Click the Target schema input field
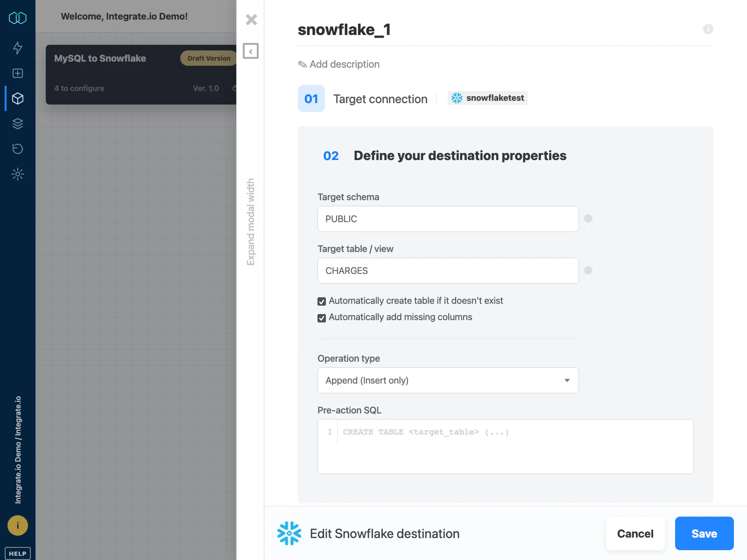The width and height of the screenshot is (747, 560). [x=448, y=219]
